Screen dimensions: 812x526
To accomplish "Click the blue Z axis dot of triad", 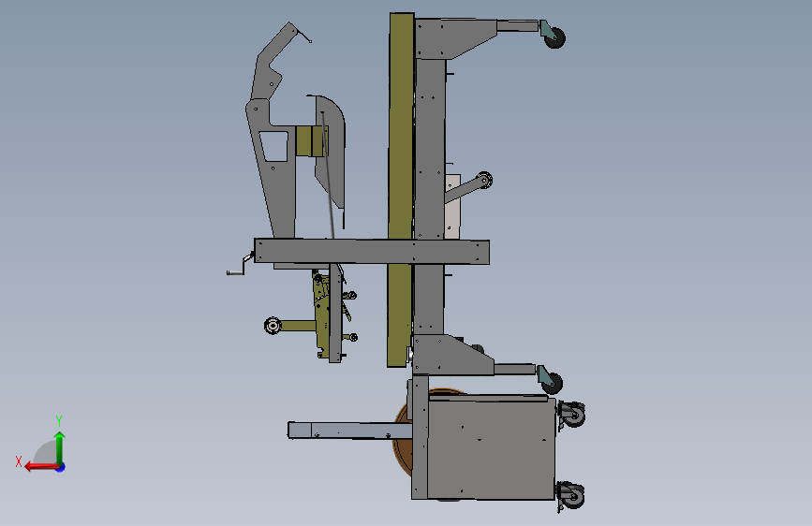I will point(61,467).
